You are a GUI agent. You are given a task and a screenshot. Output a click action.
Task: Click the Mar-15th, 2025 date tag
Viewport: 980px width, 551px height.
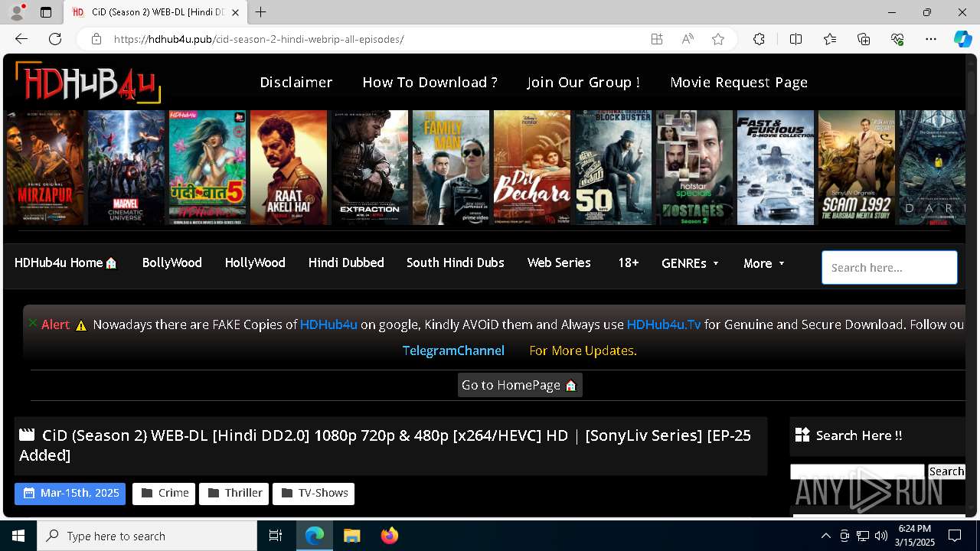click(70, 493)
